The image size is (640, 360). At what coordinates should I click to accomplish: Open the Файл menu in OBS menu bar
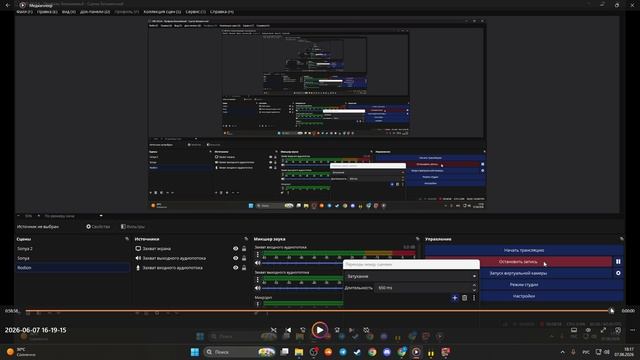(x=24, y=12)
